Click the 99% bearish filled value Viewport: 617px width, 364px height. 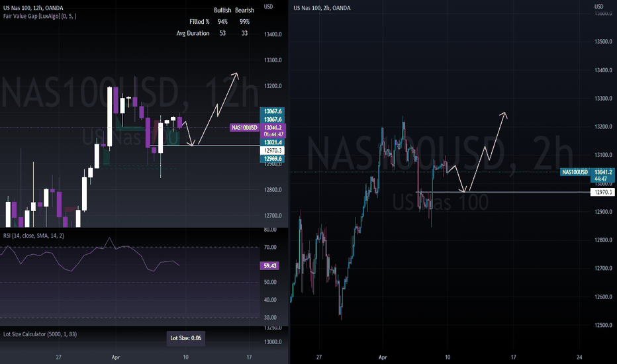click(x=244, y=22)
